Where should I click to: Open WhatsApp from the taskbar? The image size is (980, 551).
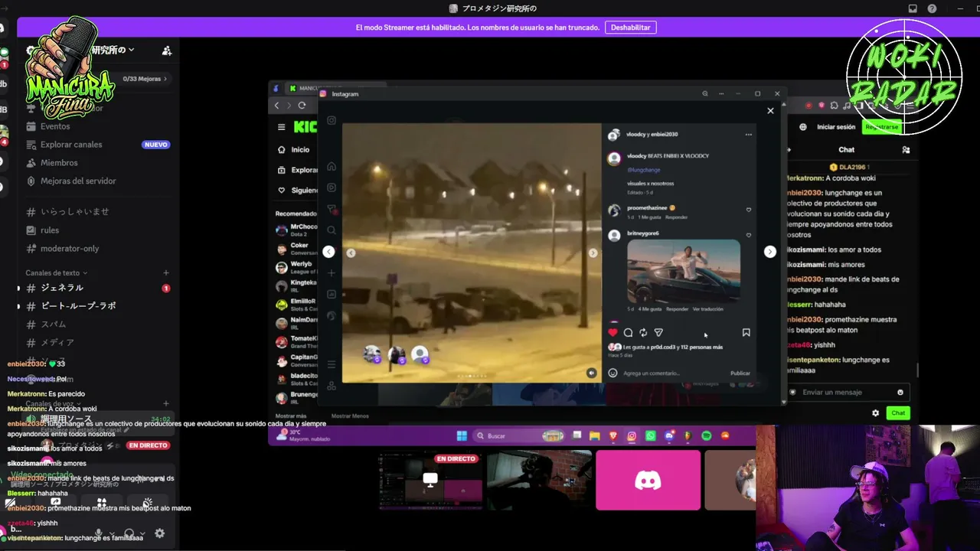click(651, 436)
